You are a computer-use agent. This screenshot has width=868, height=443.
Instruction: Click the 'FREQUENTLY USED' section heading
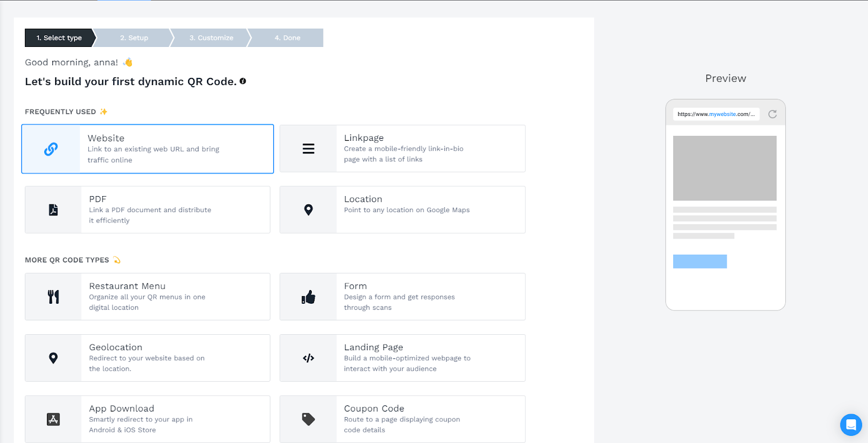point(61,112)
